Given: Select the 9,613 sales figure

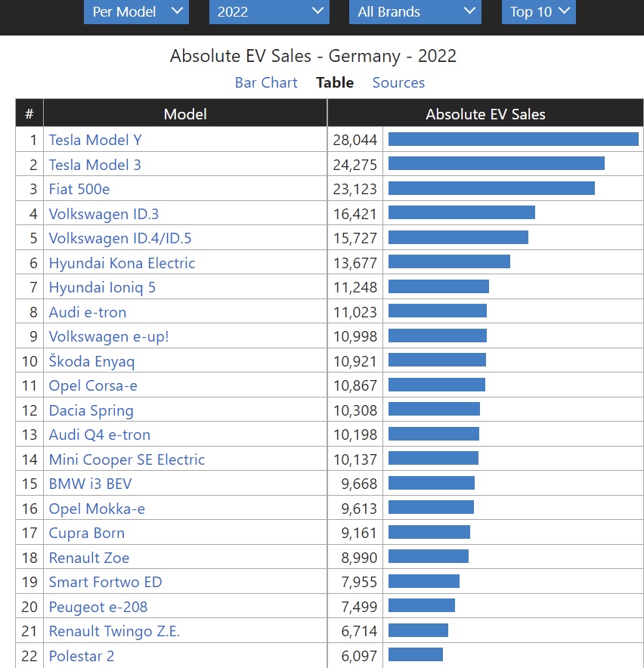Looking at the screenshot, I should [x=359, y=509].
